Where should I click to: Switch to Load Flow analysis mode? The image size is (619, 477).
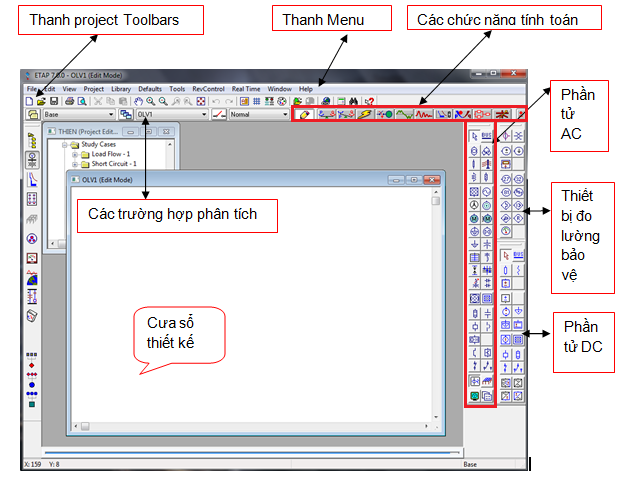tap(326, 115)
